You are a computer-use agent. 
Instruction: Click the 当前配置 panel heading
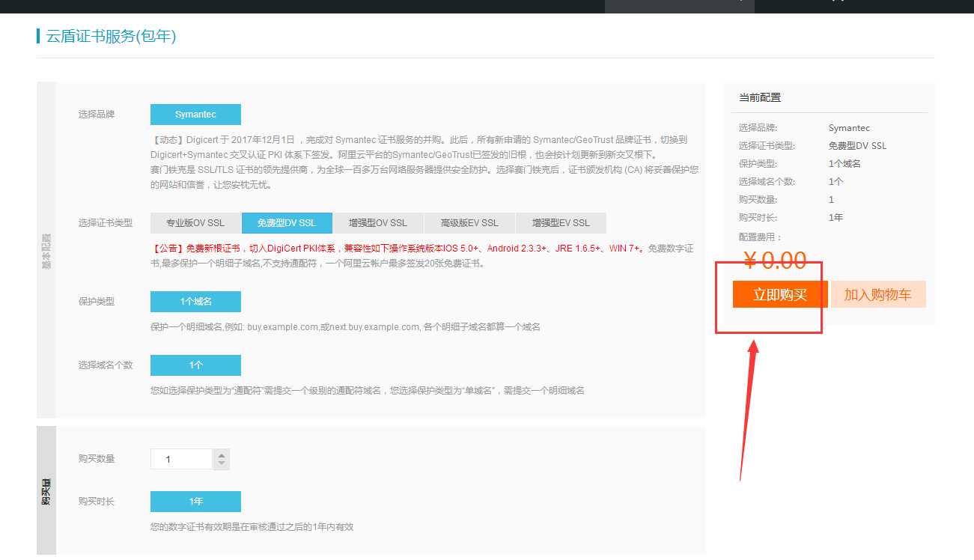click(x=760, y=97)
